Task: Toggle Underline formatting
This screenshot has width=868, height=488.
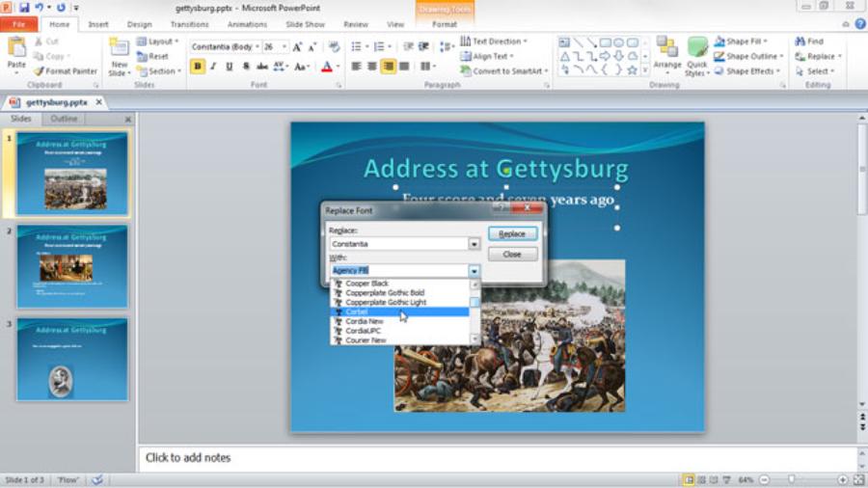Action: pyautogui.click(x=230, y=67)
